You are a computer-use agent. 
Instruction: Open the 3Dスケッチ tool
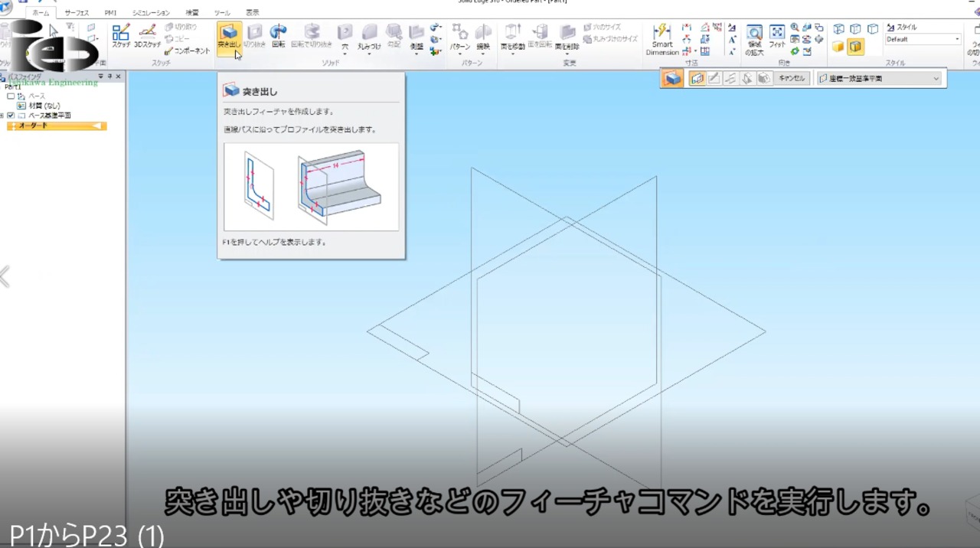[148, 37]
